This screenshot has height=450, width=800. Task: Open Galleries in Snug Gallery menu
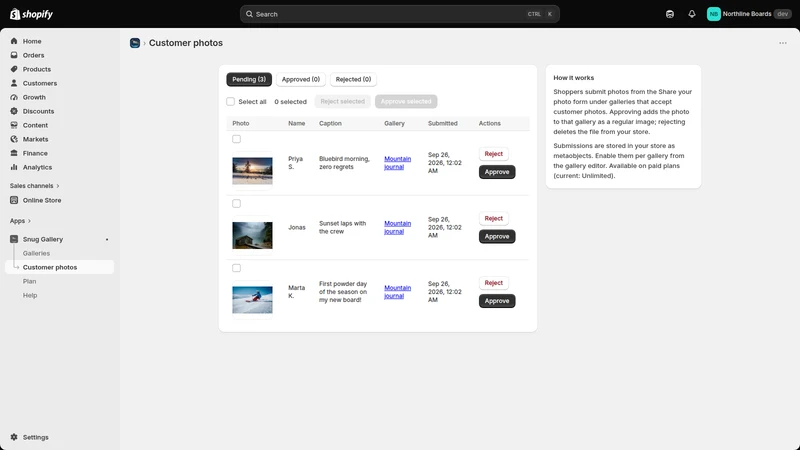click(x=36, y=253)
